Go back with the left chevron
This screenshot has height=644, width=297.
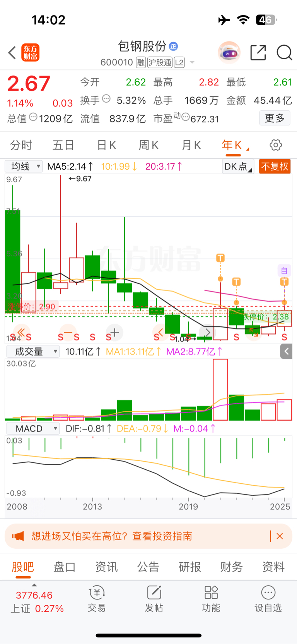tap(12, 53)
